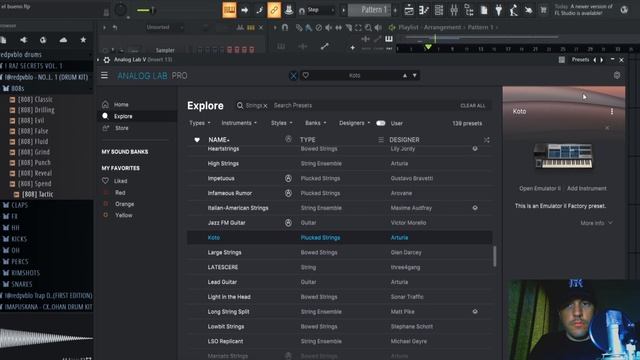Open the Store tab in Analog Lab
Screen dimensions: 640x360
point(122,128)
